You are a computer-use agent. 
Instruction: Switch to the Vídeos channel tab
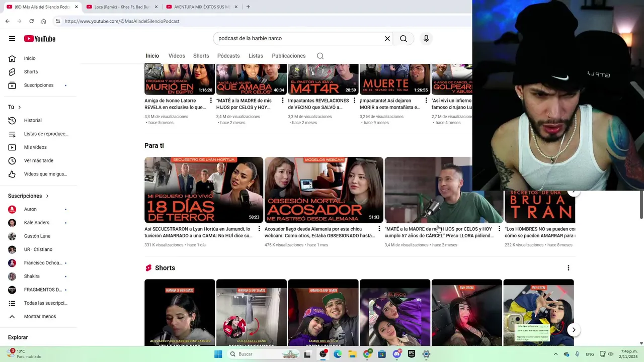[177, 56]
